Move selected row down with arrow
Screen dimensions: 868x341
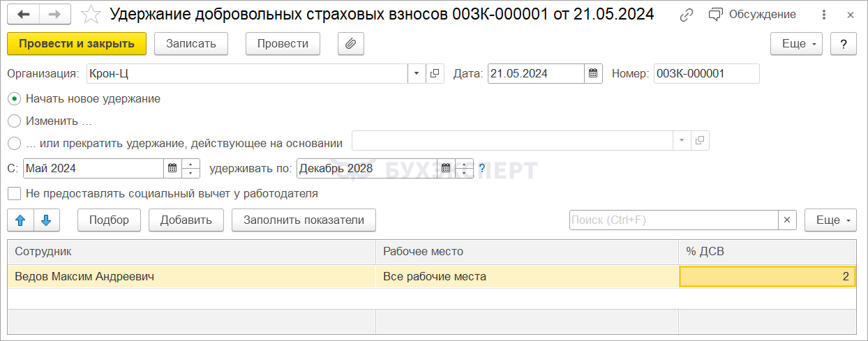pos(46,220)
